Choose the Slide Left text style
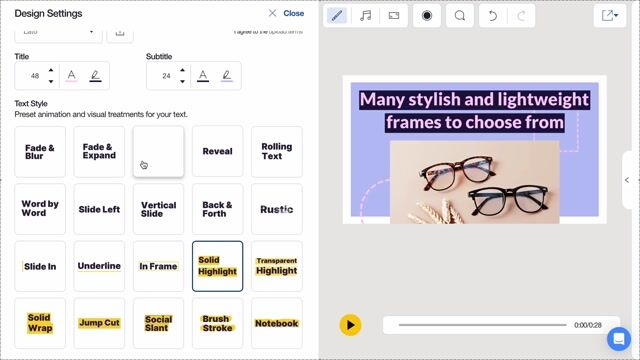The image size is (640, 360). (x=99, y=209)
